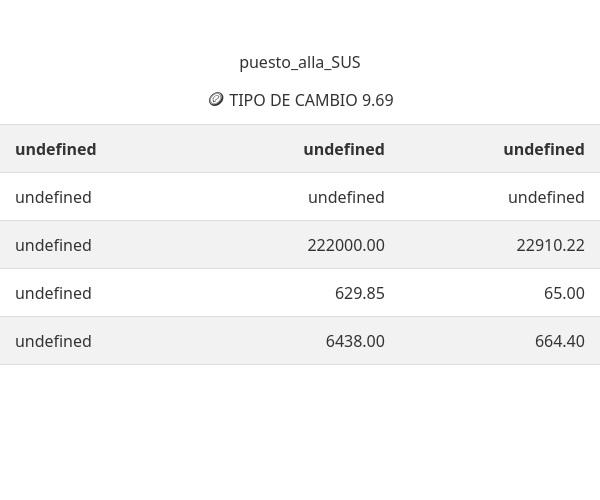Screen dimensions: 600x500
Task: Select 'undefined' label in the 222000.00 row
Action: pyautogui.click(x=53, y=245)
